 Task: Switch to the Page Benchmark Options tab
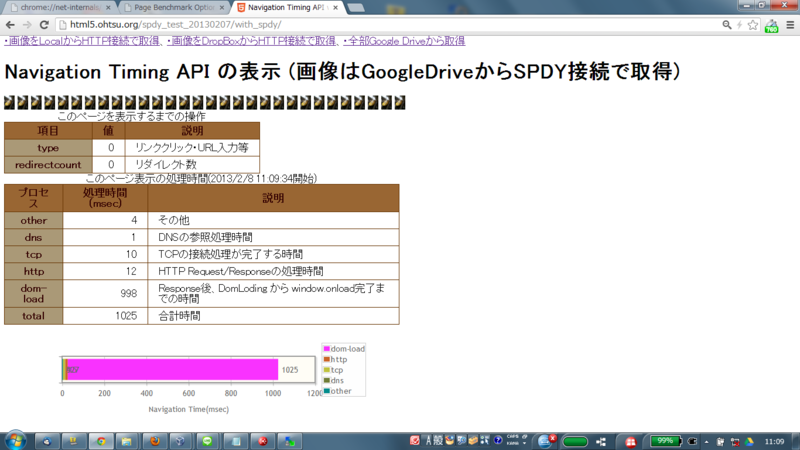(x=173, y=8)
